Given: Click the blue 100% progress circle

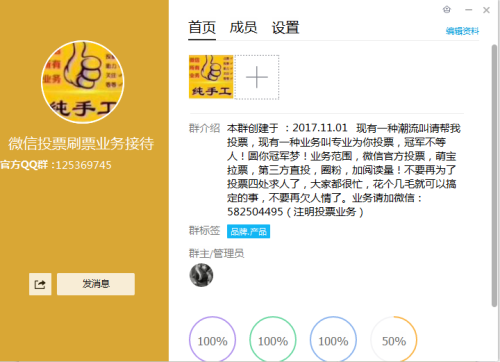Looking at the screenshot, I should click(333, 340).
